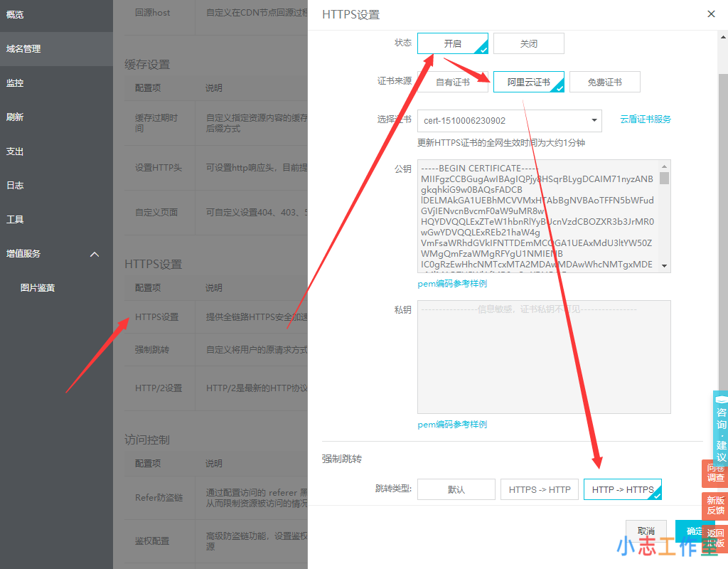The width and height of the screenshot is (728, 569).
Task: Select 阿里云证书 as certificate source
Action: pos(528,82)
